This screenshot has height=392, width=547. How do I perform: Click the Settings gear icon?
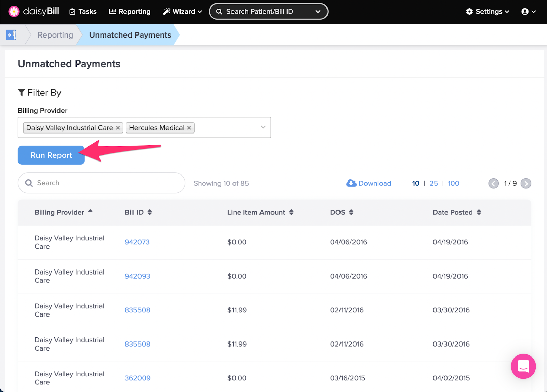[470, 12]
